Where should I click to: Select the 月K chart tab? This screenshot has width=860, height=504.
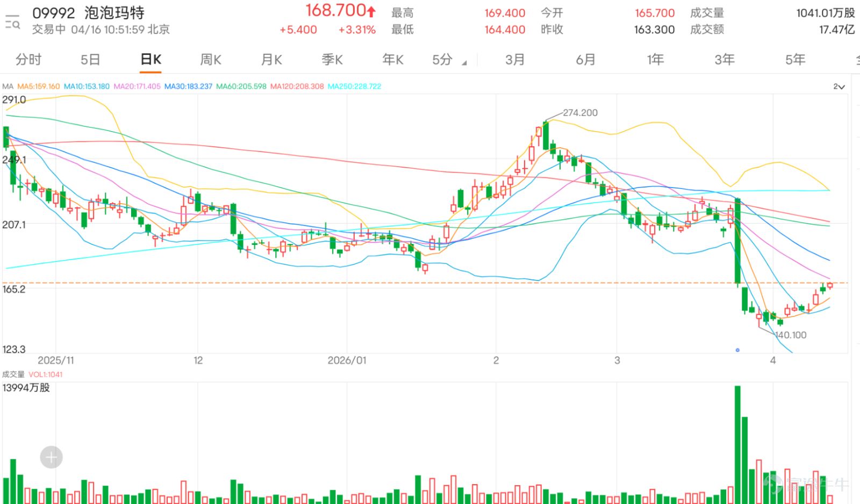[x=271, y=60]
